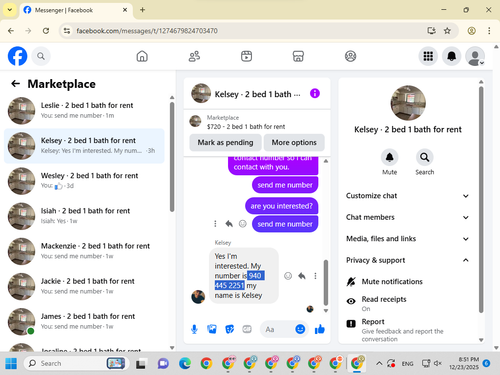This screenshot has width=500, height=375.
Task: Open Isiah conversation in list
Action: tap(84, 216)
